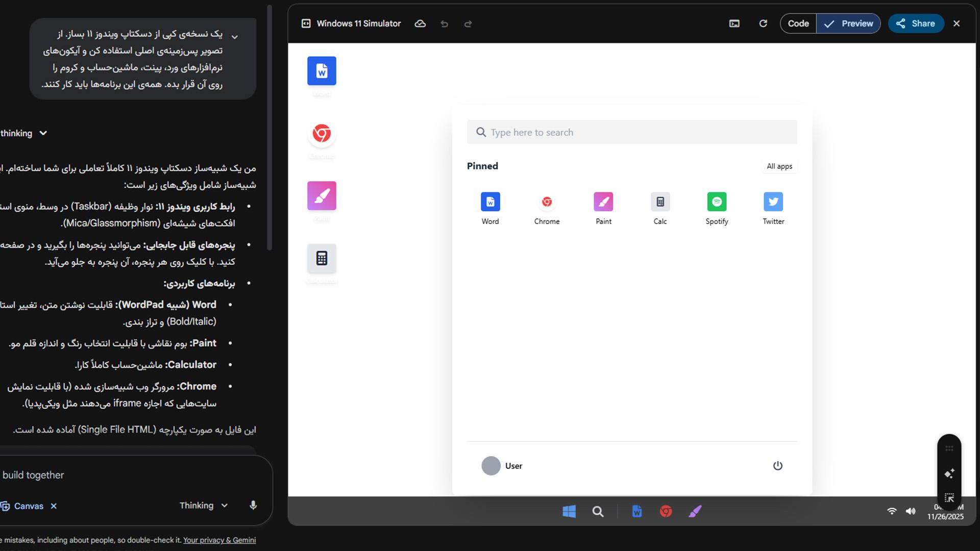Start voice input with the microphone

click(x=253, y=506)
